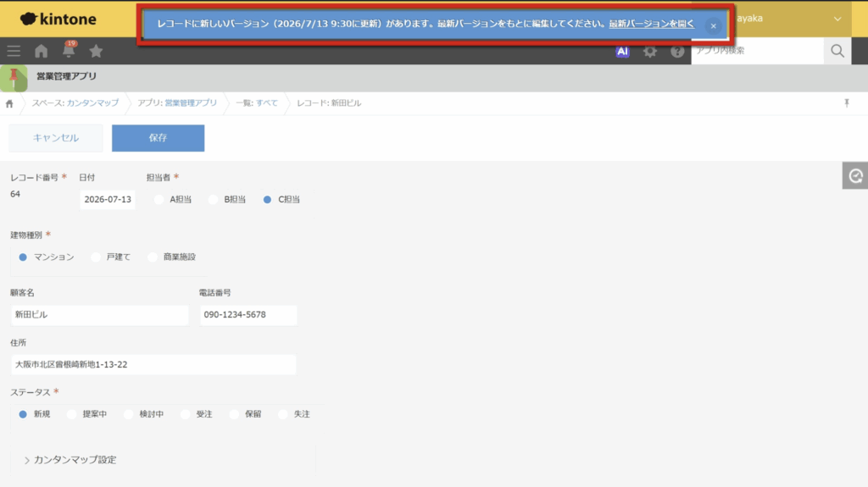Set status to 検討中
The width and height of the screenshot is (868, 487).
129,414
